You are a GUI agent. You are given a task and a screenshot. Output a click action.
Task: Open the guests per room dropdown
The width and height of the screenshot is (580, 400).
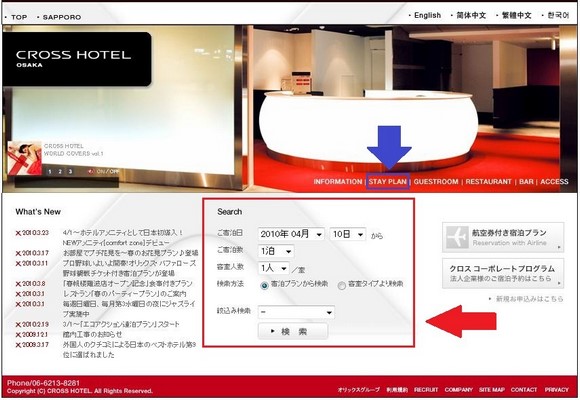click(x=273, y=268)
